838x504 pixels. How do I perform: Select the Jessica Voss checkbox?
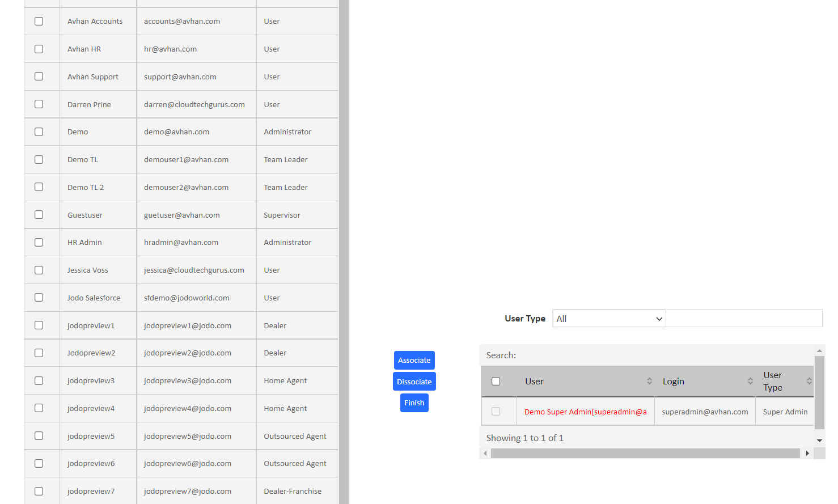click(x=39, y=270)
